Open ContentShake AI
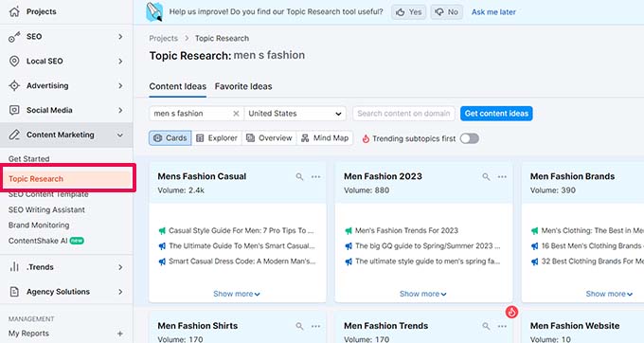The height and width of the screenshot is (343, 644). pos(38,241)
